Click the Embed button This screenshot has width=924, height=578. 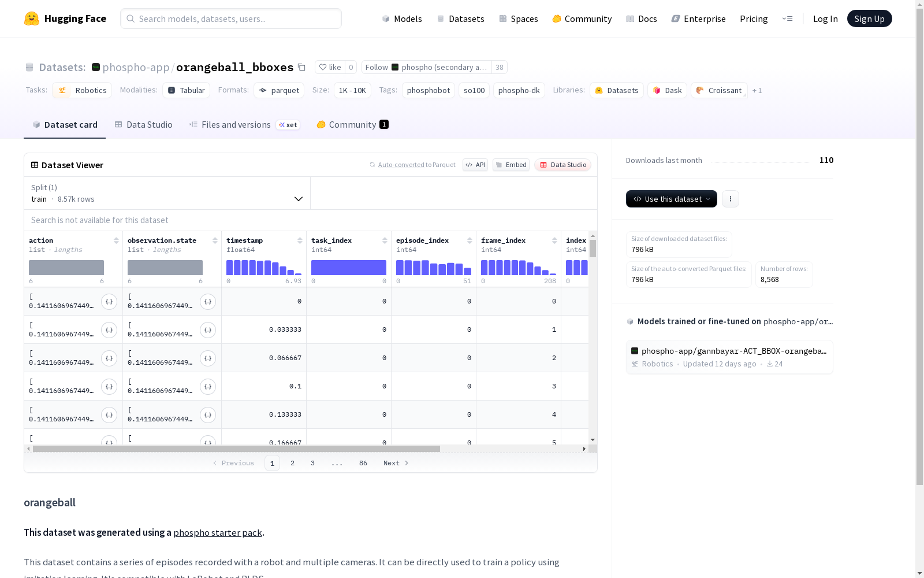[x=511, y=165]
